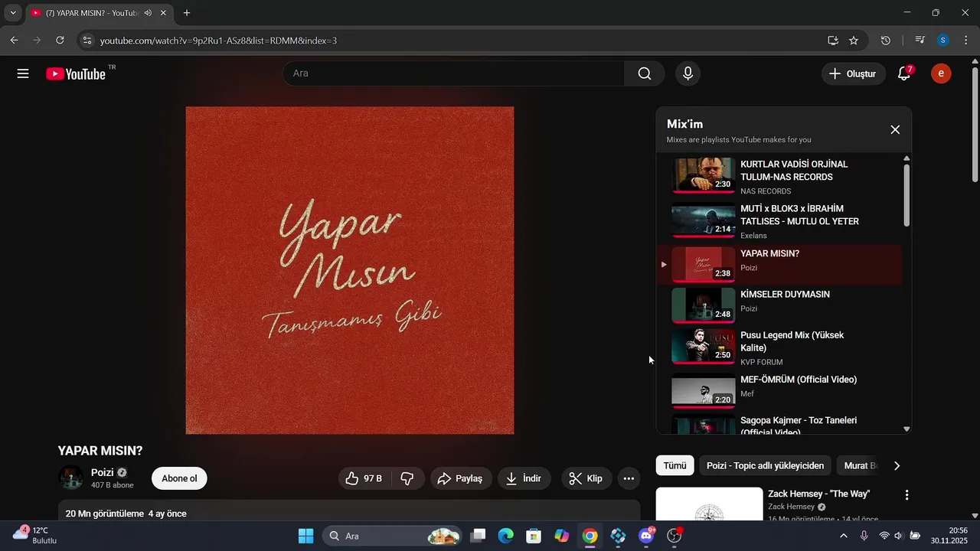
Task: Open Chrome from taskbar
Action: pyautogui.click(x=590, y=536)
